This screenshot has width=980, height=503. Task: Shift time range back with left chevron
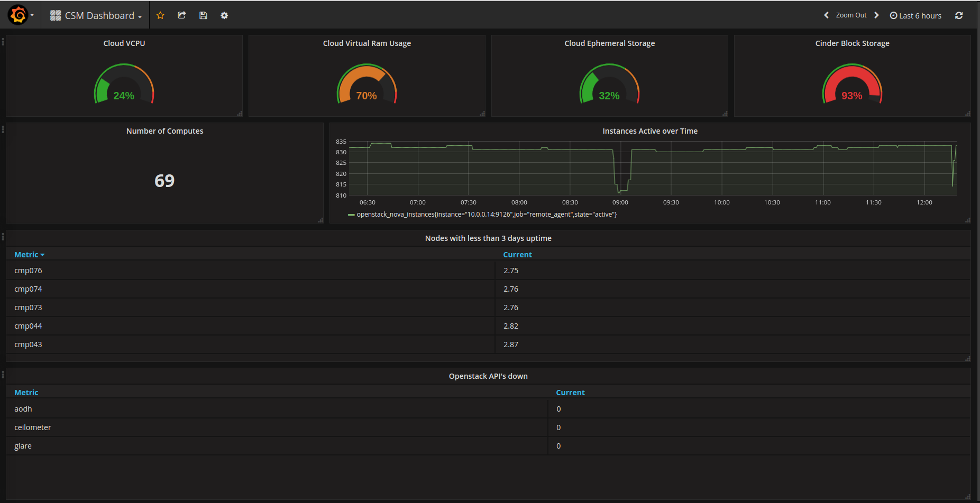[x=826, y=15]
